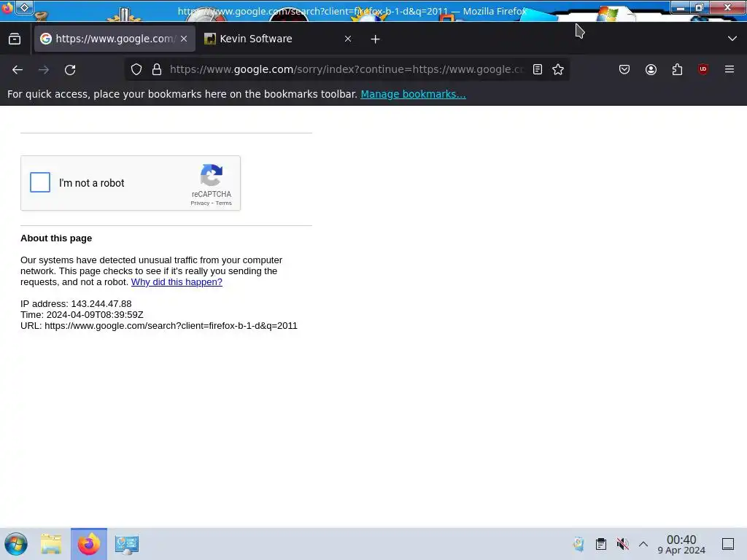Click the tray icon left of the clipboard
Screen dimensions: 747x560
[578, 544]
